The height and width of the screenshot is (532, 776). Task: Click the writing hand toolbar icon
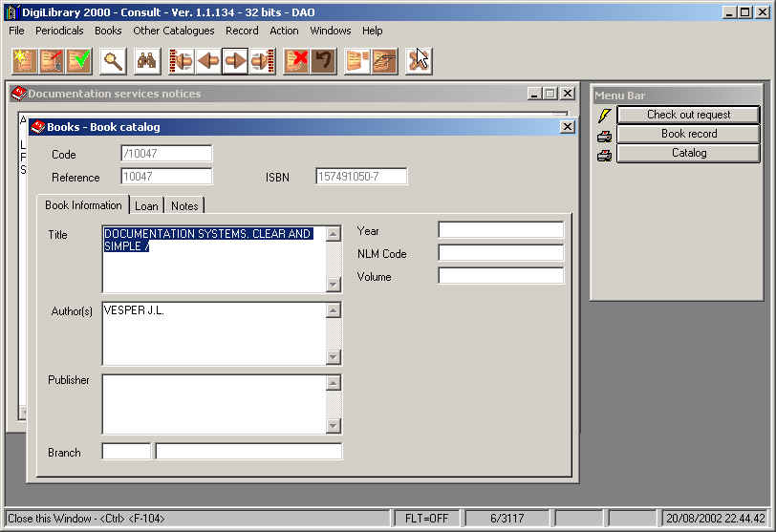[384, 61]
